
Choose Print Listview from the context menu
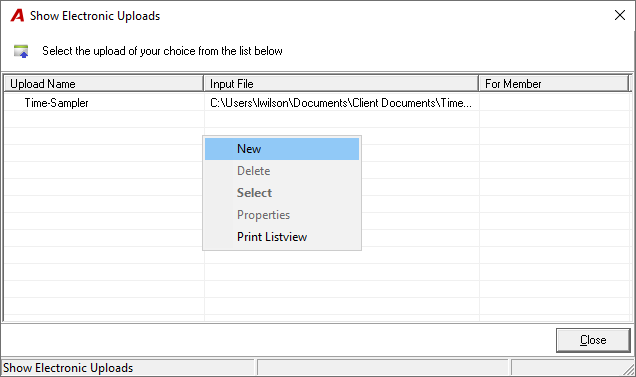[282, 237]
